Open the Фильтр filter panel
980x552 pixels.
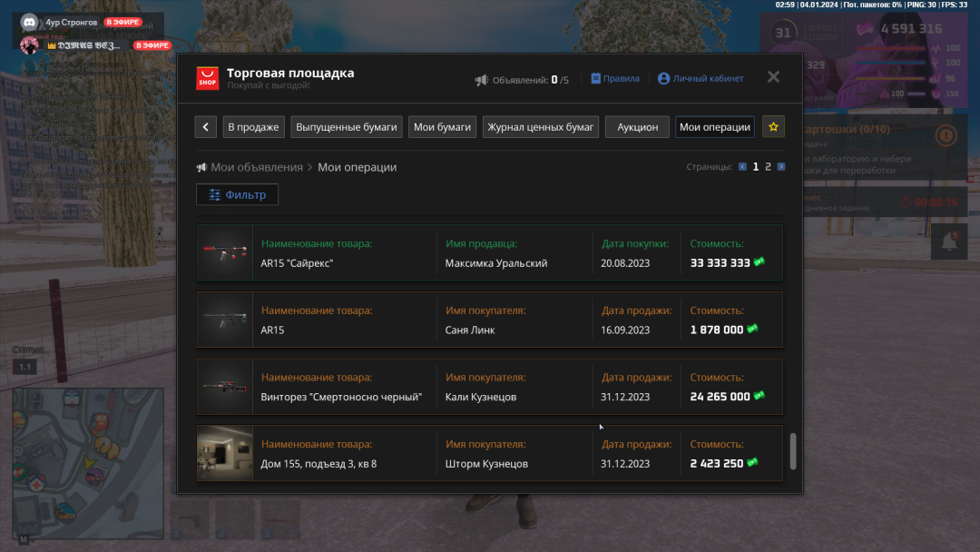(237, 195)
